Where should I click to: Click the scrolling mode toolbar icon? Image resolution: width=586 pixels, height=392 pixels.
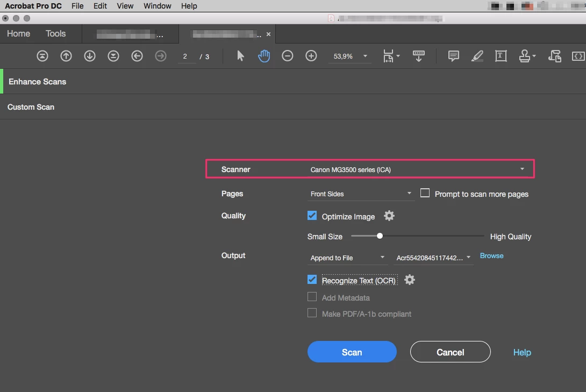419,56
